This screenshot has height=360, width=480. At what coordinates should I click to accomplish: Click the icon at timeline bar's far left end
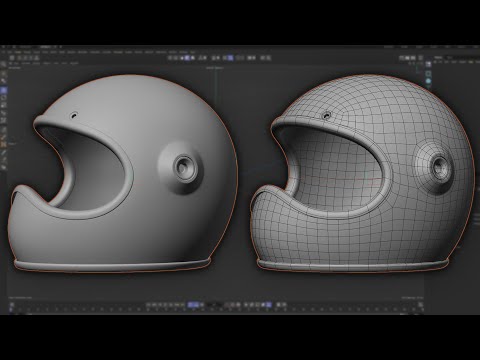(x=11, y=305)
